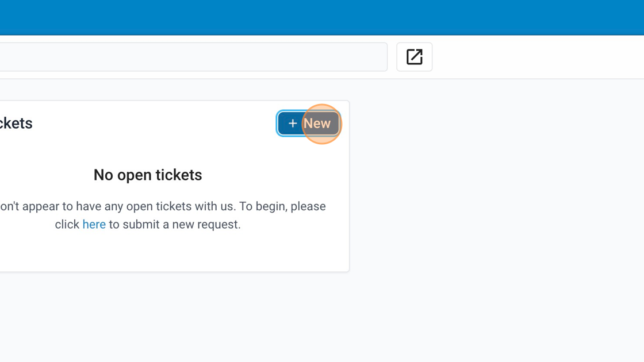This screenshot has height=362, width=644.
Task: Click the blue header bar at the top
Action: click(x=322, y=17)
